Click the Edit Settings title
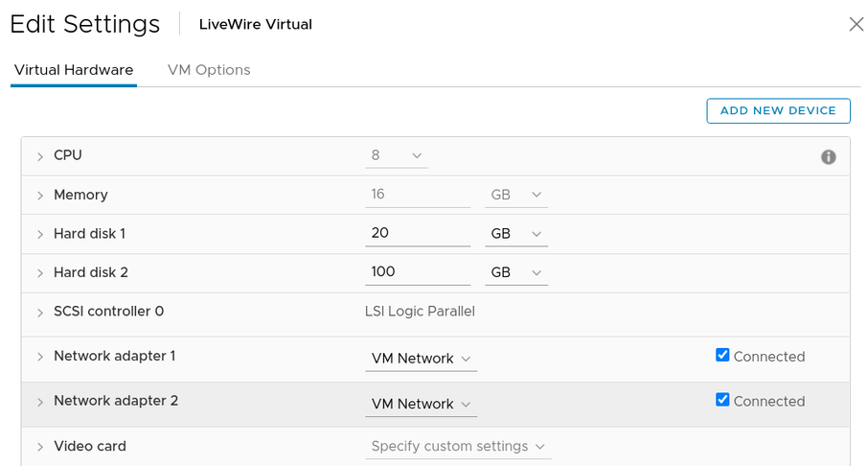 [84, 24]
